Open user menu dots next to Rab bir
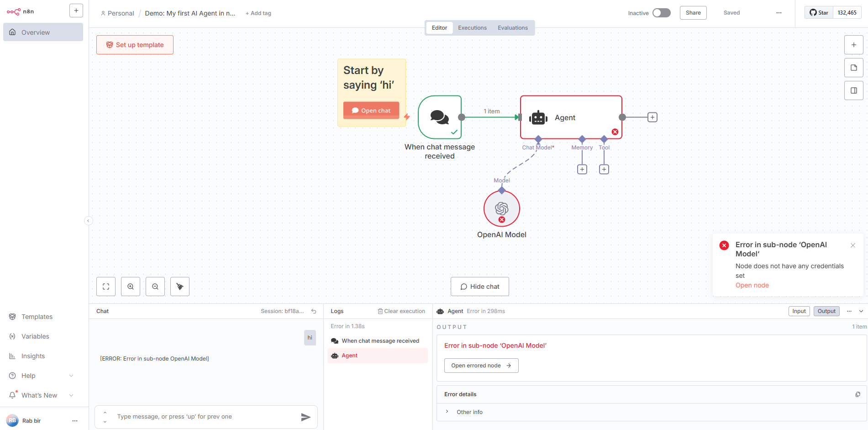Image resolution: width=868 pixels, height=430 pixels. (x=75, y=421)
